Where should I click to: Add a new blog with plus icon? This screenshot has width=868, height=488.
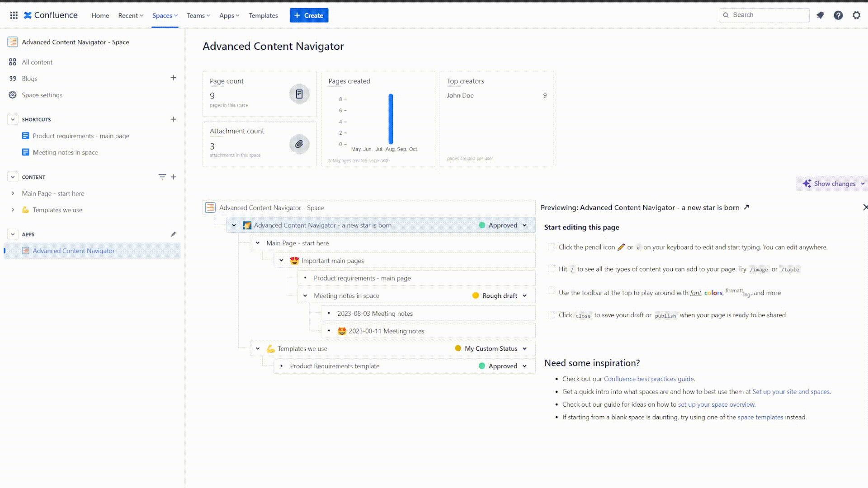click(x=173, y=78)
